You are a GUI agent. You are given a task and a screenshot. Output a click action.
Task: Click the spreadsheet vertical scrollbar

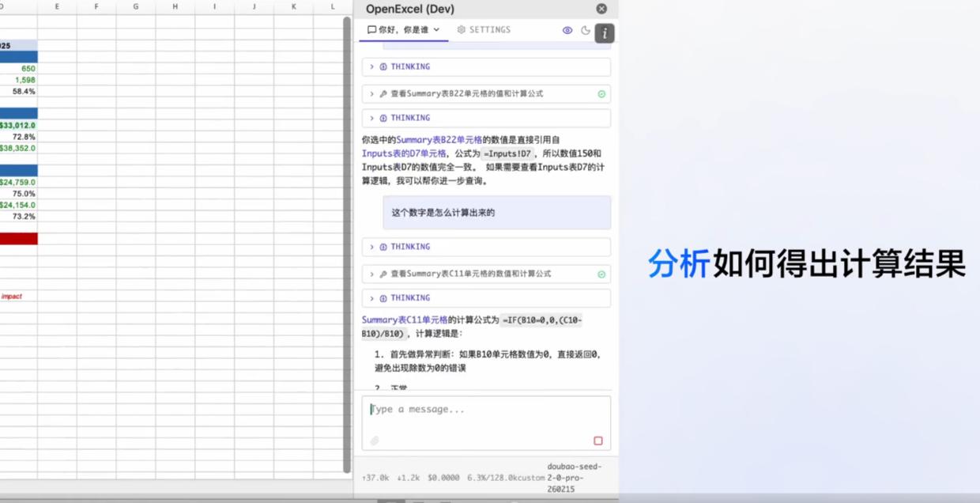(x=347, y=237)
